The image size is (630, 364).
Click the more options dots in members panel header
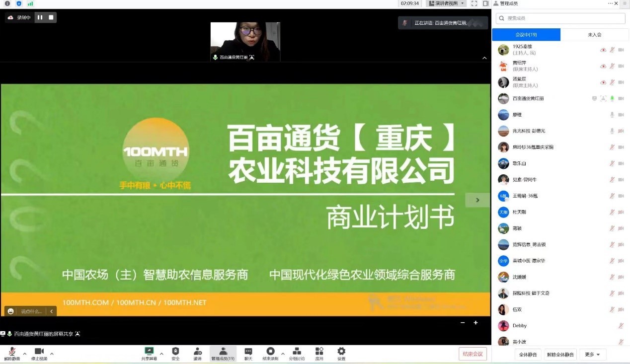tap(611, 3)
